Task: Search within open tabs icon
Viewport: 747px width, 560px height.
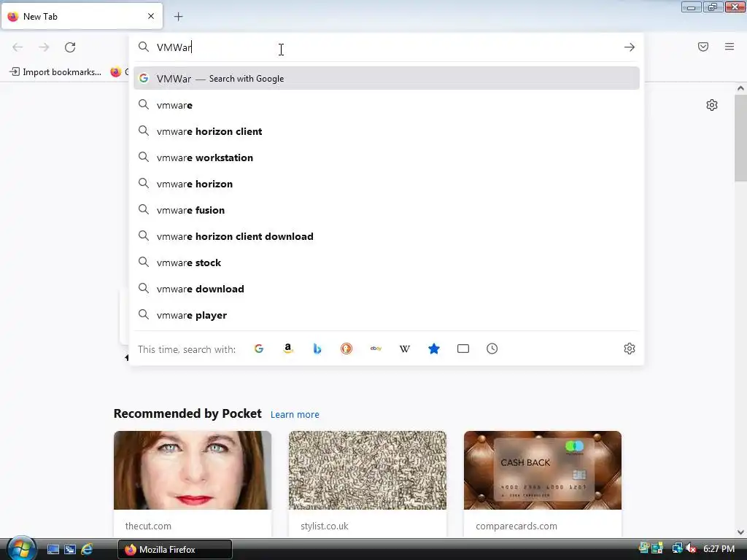Action: 463,349
